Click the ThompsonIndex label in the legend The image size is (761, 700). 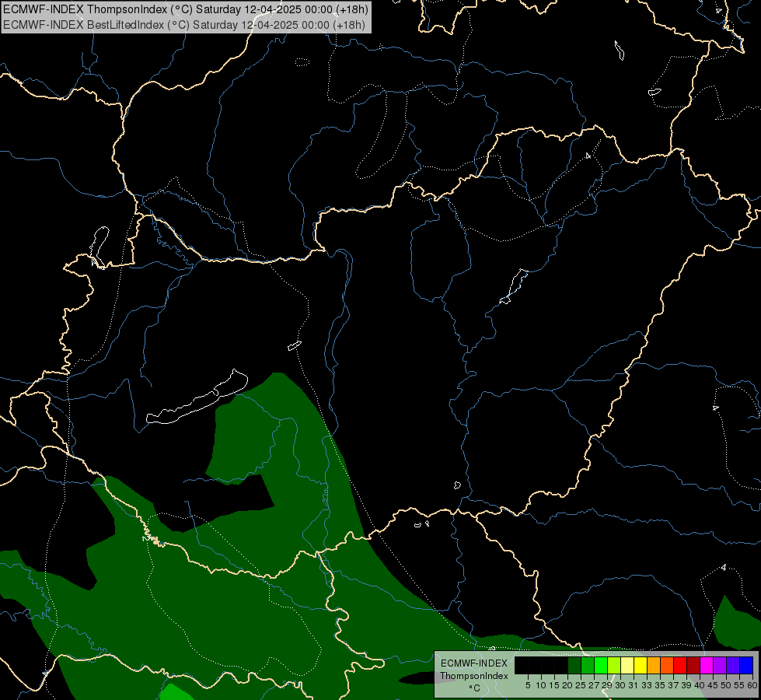(473, 676)
